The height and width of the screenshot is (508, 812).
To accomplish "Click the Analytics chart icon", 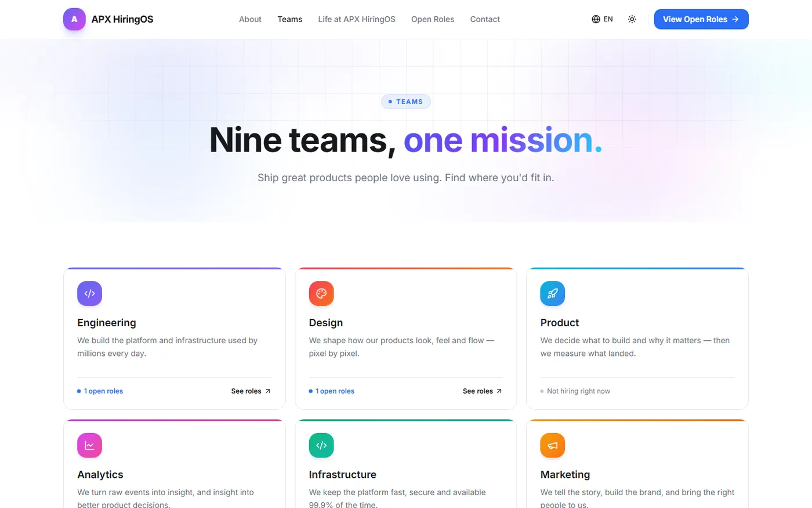I will click(89, 445).
